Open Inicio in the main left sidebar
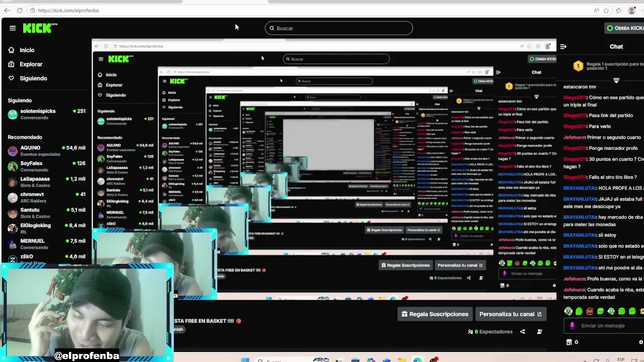The height and width of the screenshot is (362, 644). (22, 50)
